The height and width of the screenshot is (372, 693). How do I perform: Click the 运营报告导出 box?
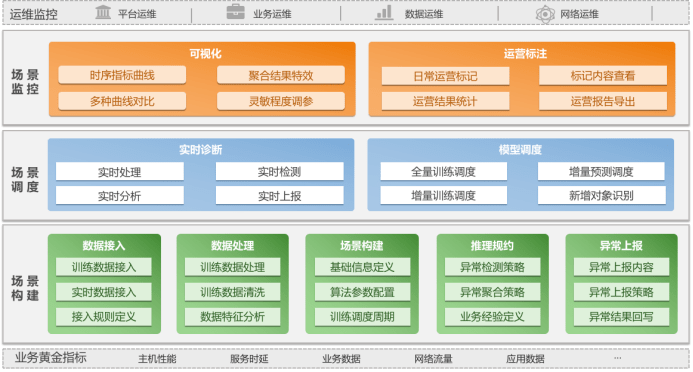coord(603,101)
